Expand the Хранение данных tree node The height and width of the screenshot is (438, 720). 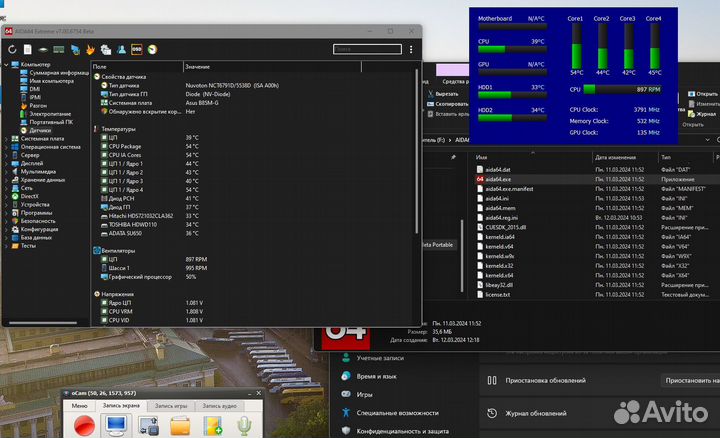pos(6,180)
